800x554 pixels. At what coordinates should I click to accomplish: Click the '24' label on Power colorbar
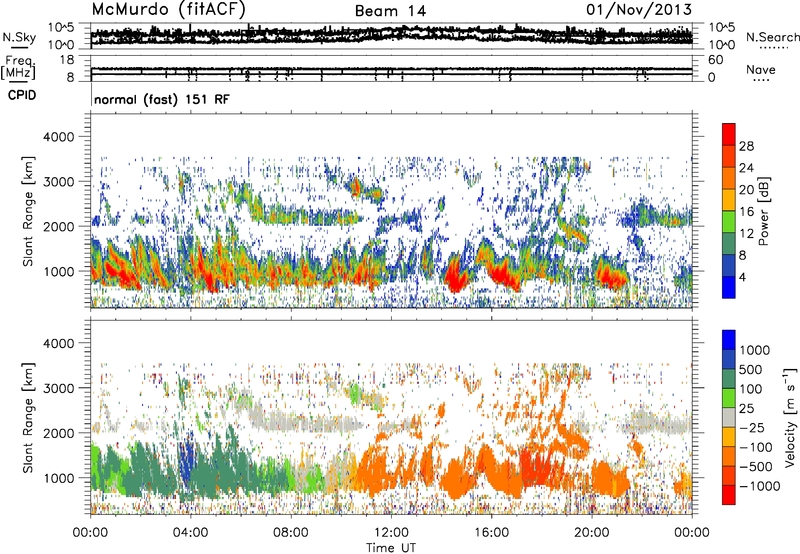(746, 168)
